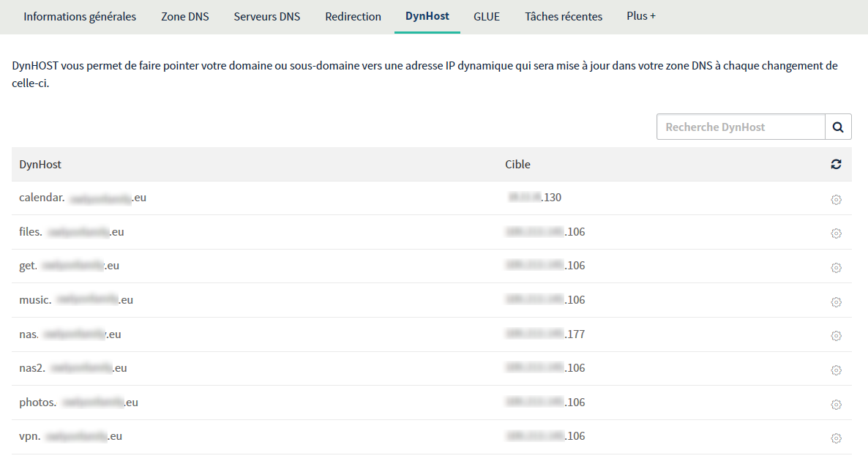Click the gear icon for calendar DynHost
Screen dimensions: 868x464
(x=836, y=200)
